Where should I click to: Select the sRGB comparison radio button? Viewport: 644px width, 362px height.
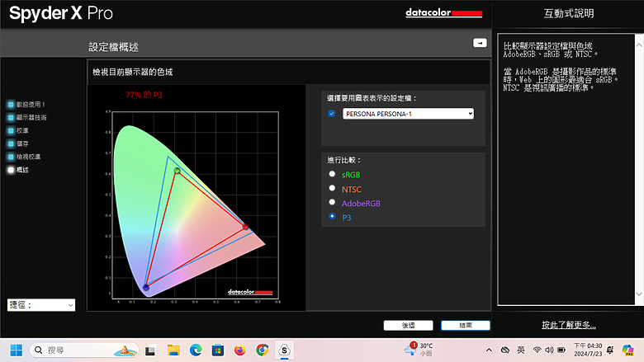[x=332, y=174]
